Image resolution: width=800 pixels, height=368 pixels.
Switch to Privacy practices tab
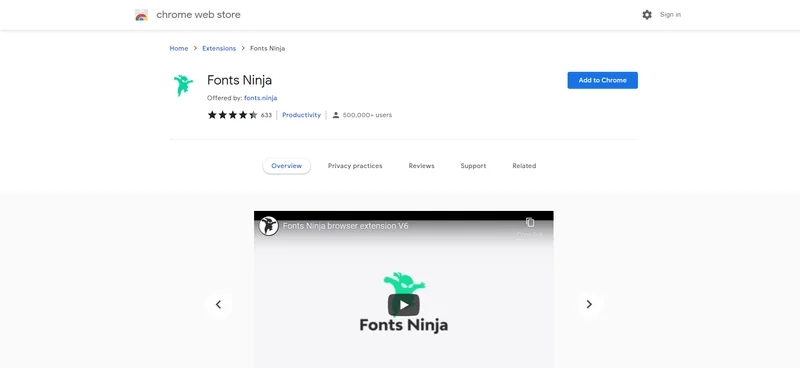coord(355,166)
